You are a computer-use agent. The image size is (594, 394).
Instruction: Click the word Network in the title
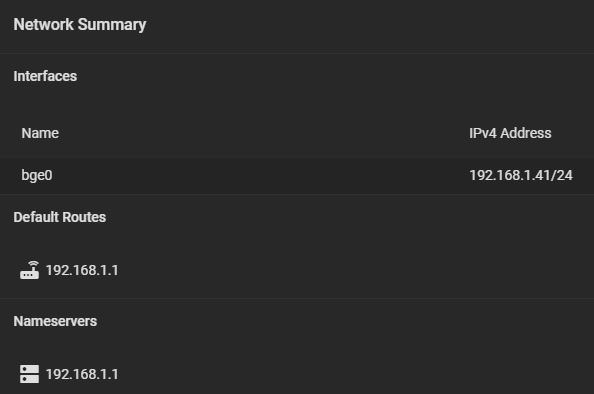coord(44,25)
